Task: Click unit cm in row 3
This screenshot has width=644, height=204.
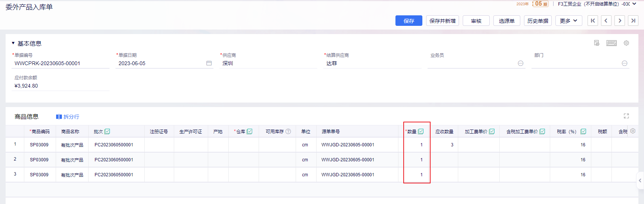Action: 305,175
